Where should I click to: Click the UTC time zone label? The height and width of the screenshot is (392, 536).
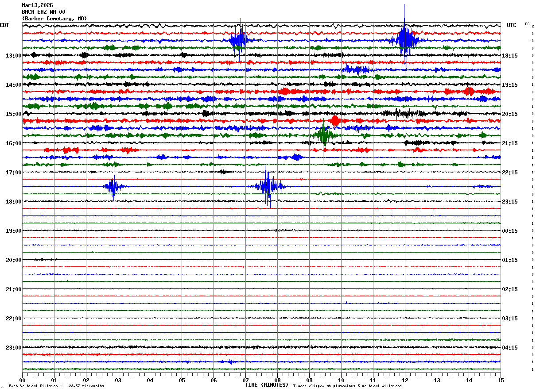[x=512, y=25]
